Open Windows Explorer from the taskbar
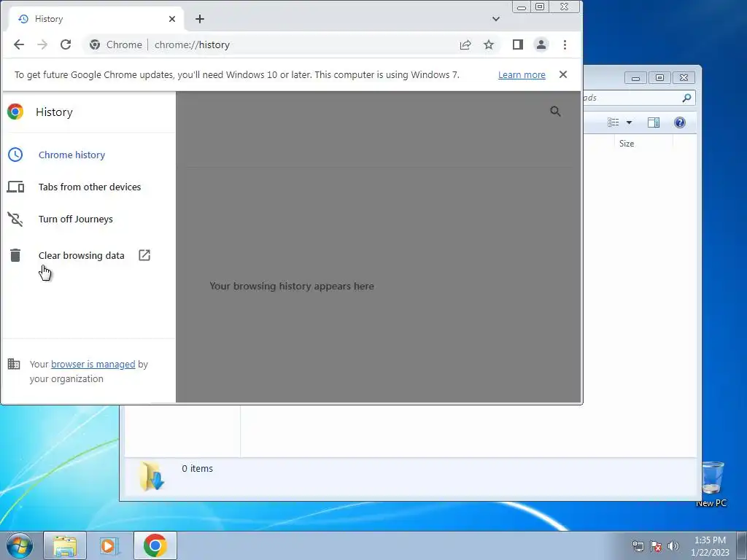747x560 pixels. (x=65, y=545)
